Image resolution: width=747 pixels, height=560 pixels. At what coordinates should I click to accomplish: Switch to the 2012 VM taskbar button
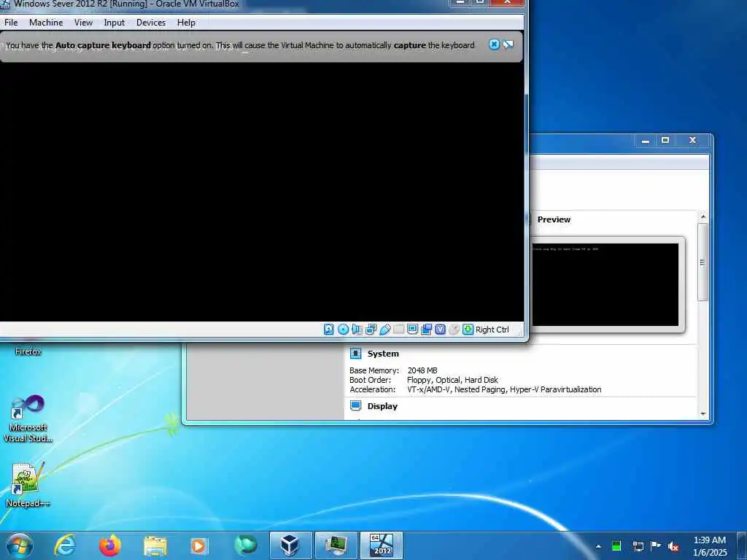(381, 545)
